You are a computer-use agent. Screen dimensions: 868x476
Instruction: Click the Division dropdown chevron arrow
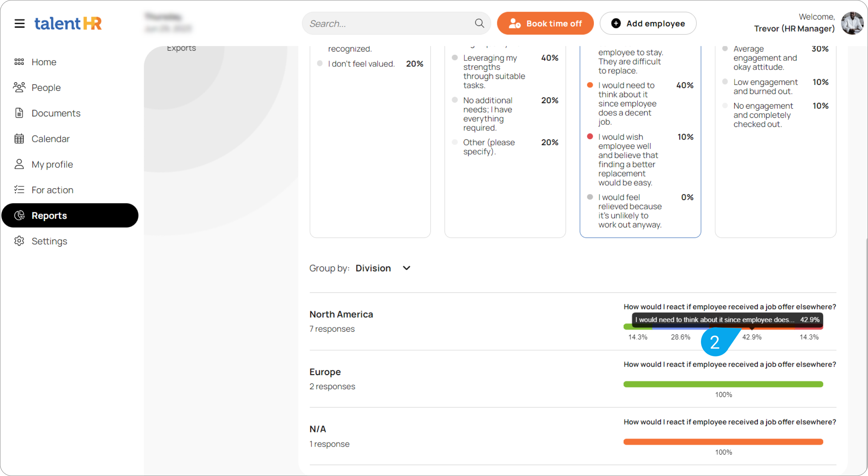pos(406,268)
